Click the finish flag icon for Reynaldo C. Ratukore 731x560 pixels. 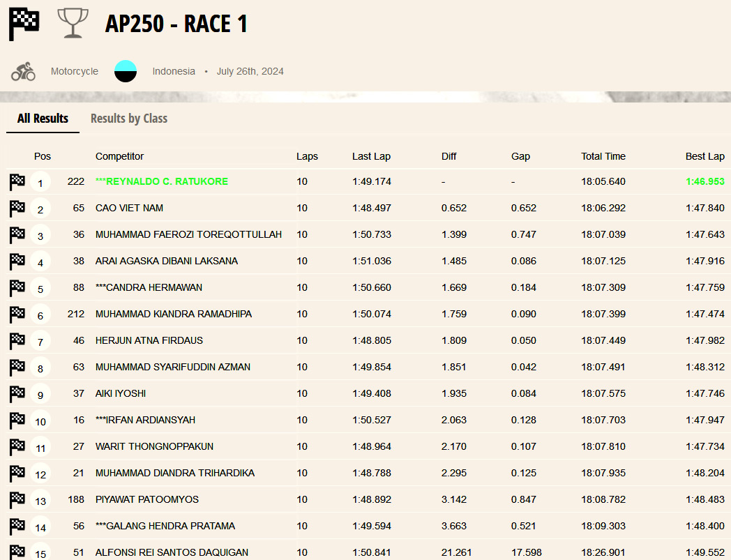17,182
